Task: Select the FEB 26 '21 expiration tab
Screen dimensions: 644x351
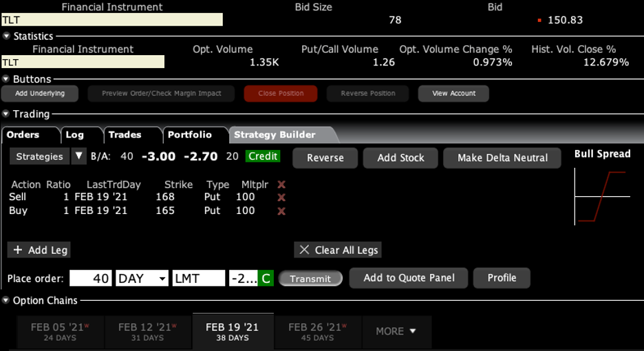Action: pyautogui.click(x=316, y=331)
